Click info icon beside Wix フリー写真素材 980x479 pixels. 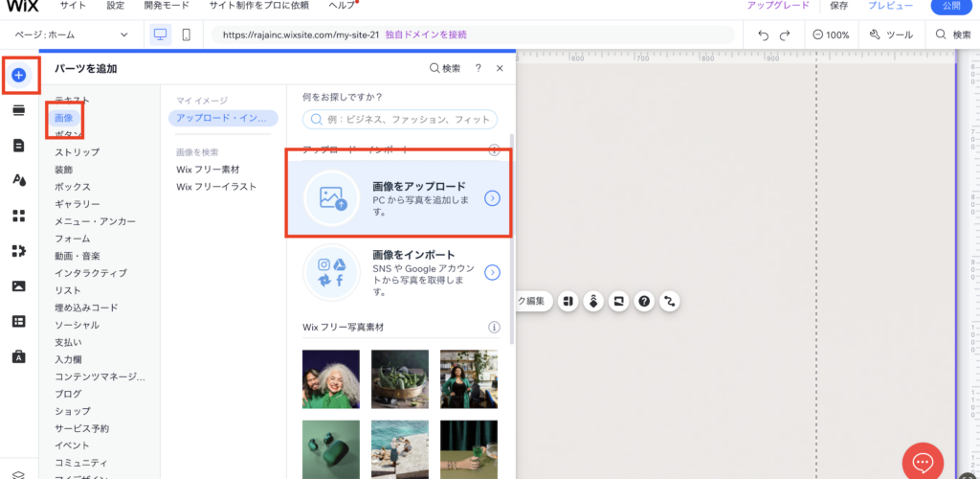(495, 327)
